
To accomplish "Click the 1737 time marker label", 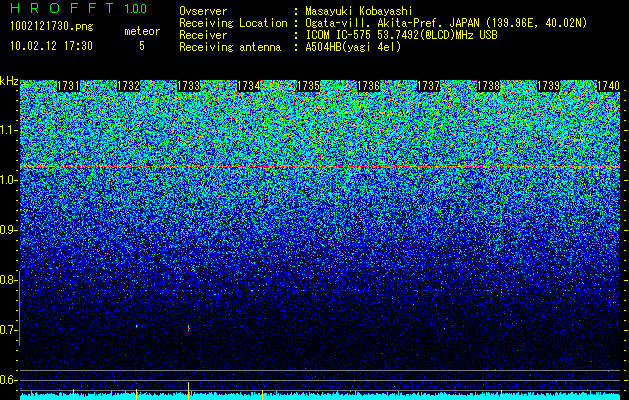I will coord(428,86).
